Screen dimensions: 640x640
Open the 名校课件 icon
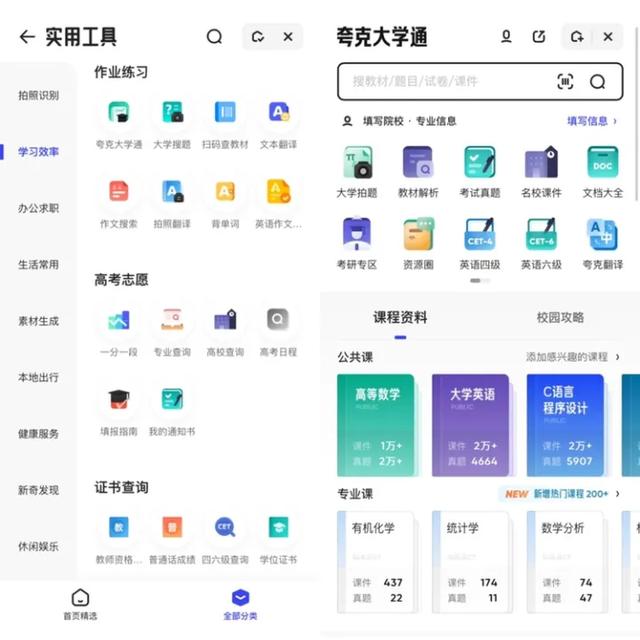pos(541,162)
